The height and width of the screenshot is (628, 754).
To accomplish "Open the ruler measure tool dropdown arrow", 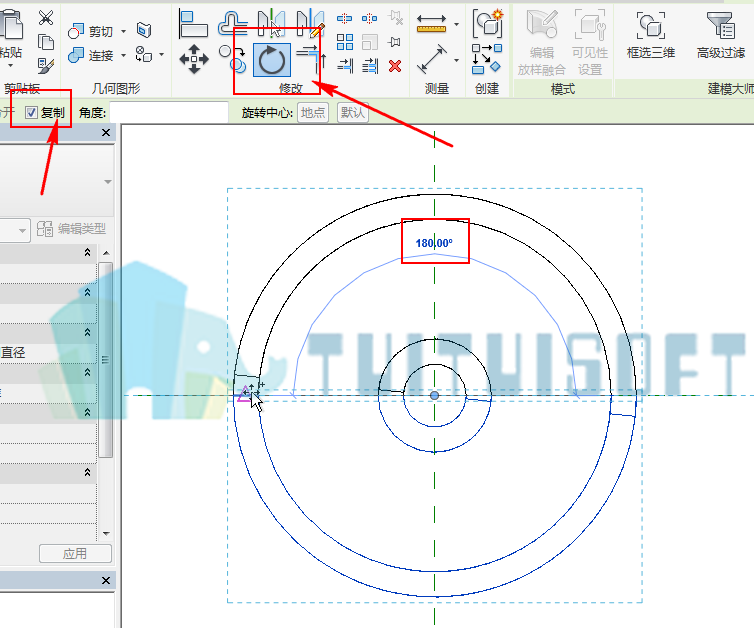I will (x=456, y=24).
